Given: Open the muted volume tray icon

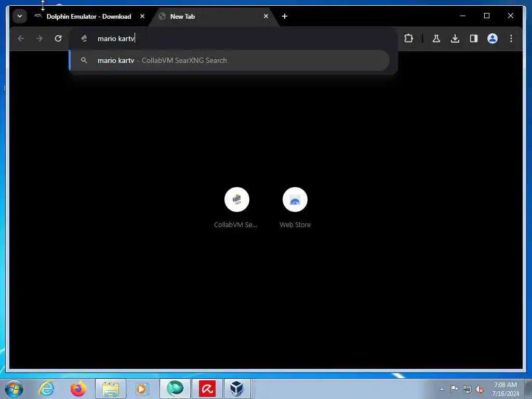Looking at the screenshot, I should point(480,390).
